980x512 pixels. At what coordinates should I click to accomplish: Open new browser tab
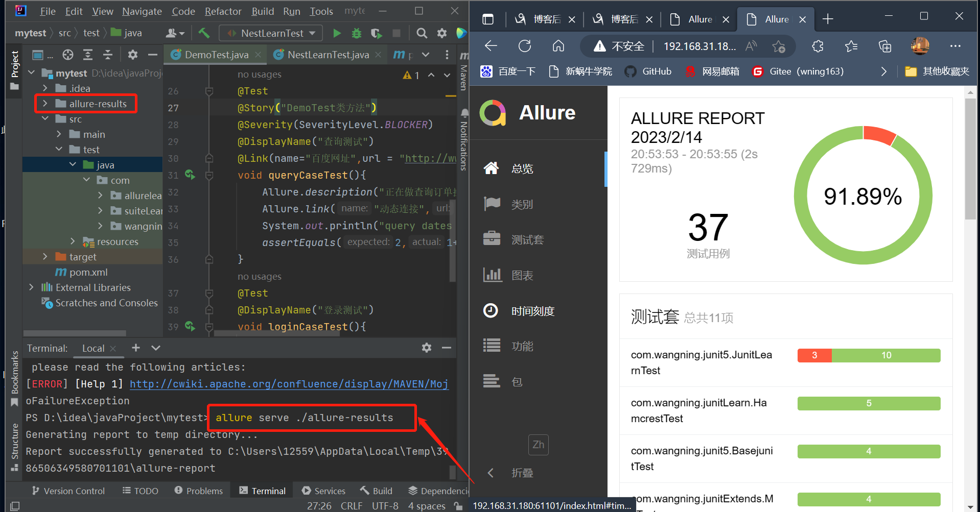828,19
